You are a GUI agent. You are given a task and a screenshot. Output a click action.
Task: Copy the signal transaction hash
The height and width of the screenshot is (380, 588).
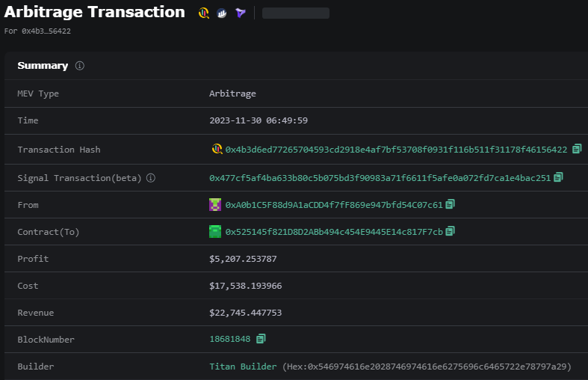(558, 177)
